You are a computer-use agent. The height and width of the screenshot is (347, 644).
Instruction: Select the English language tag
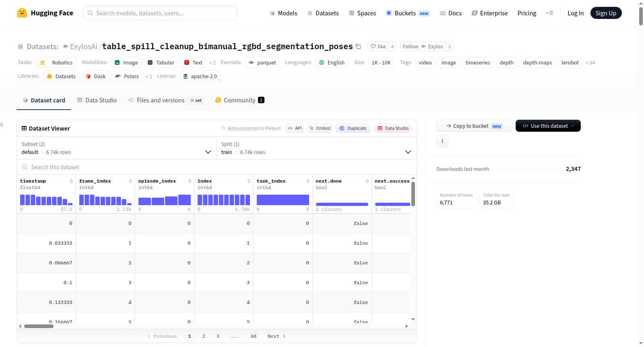[x=332, y=62]
